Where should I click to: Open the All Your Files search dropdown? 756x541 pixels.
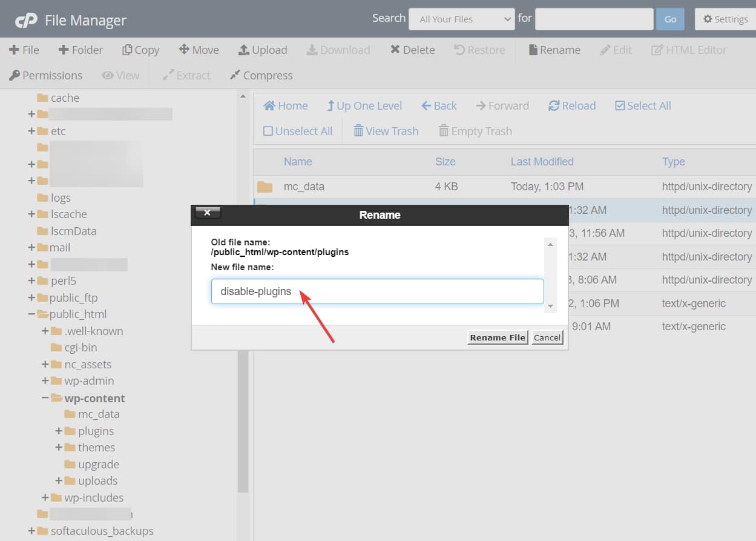[461, 19]
